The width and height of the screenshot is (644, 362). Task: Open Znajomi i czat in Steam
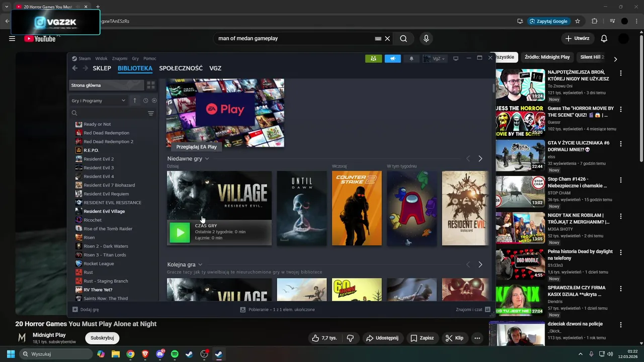point(473,309)
